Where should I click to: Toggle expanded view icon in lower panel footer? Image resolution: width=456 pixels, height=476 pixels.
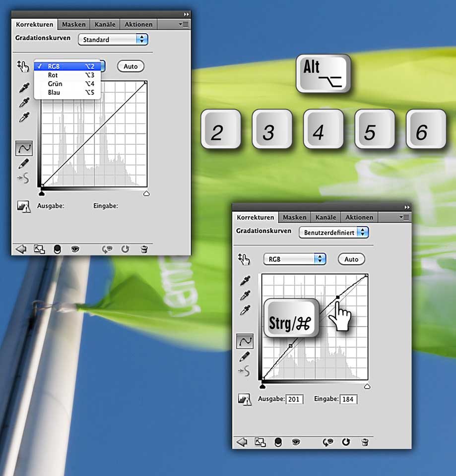[x=260, y=442]
